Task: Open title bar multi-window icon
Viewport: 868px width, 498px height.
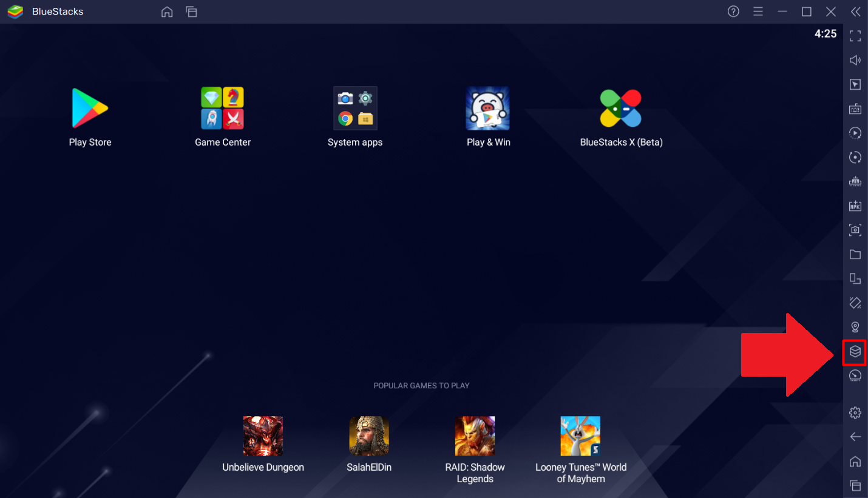Action: [x=191, y=12]
